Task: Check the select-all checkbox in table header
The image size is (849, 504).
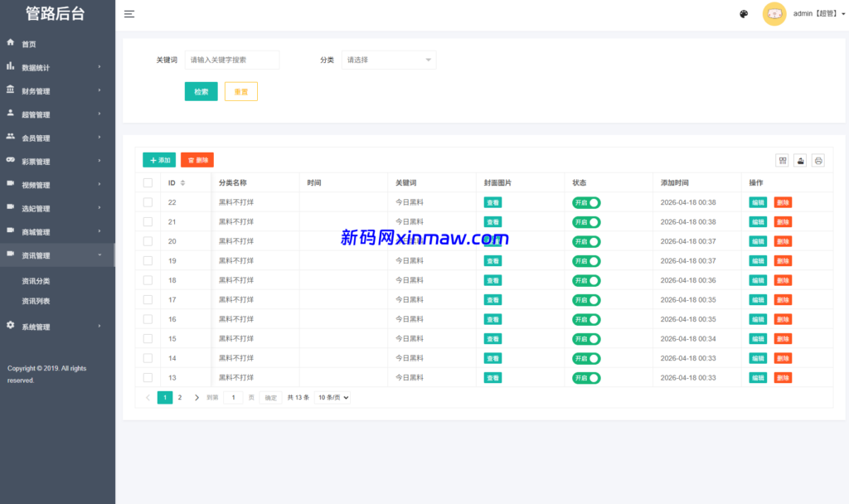Action: pyautogui.click(x=148, y=182)
